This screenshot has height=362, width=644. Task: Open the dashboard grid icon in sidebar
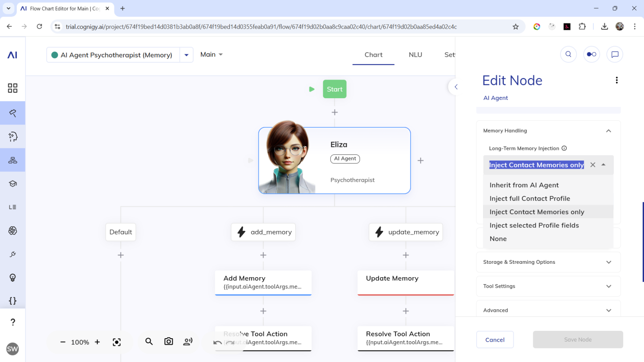tap(13, 88)
